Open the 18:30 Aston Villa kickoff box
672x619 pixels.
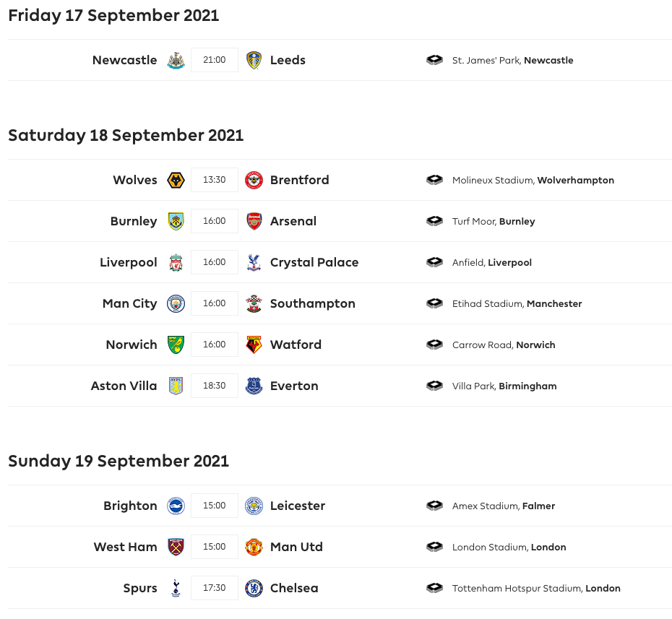click(215, 386)
